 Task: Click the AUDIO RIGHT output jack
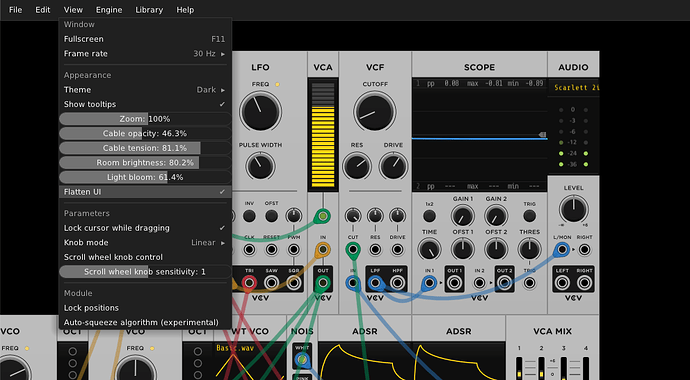coord(584,283)
